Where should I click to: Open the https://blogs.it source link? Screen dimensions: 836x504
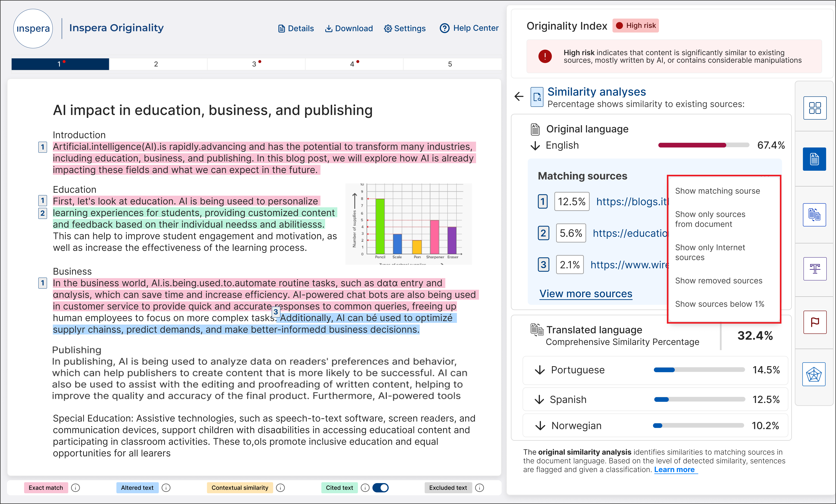(632, 202)
